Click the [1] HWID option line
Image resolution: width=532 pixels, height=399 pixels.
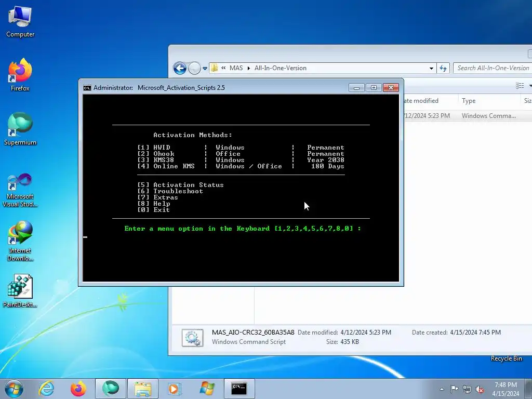[x=241, y=147]
